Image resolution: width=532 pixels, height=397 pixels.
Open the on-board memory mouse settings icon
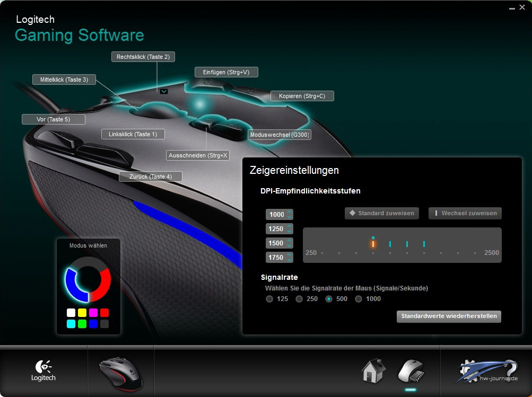411,371
